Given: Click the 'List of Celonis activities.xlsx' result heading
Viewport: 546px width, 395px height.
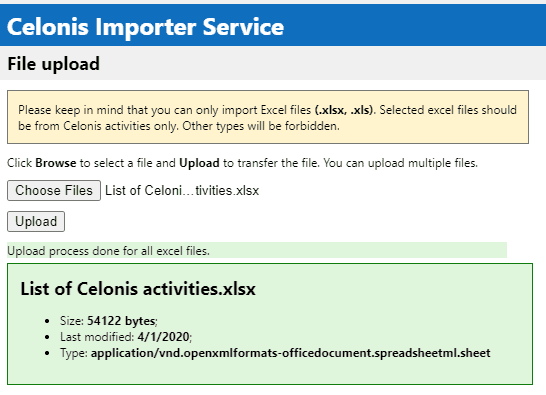Looking at the screenshot, I should pyautogui.click(x=138, y=289).
